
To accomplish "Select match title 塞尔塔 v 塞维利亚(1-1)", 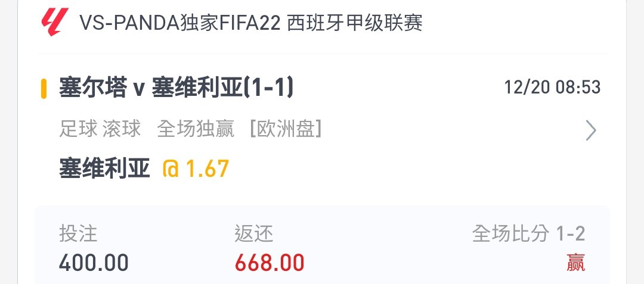I will pyautogui.click(x=176, y=88).
